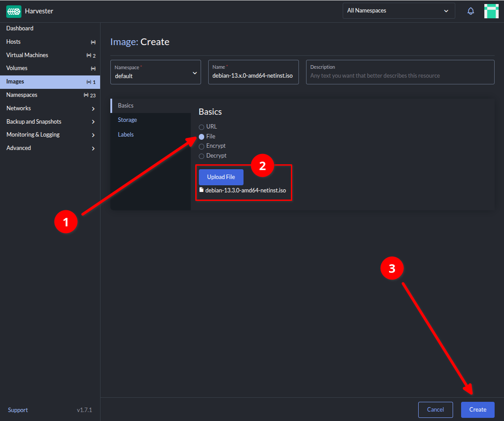This screenshot has width=504, height=421.
Task: Open the Namespace default dropdown
Action: 155,72
